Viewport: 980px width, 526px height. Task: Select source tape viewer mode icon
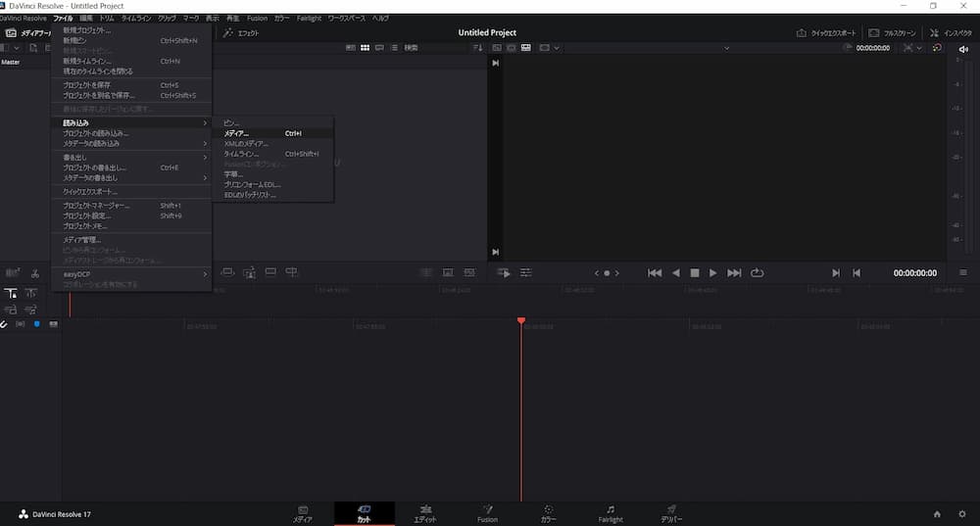click(512, 47)
